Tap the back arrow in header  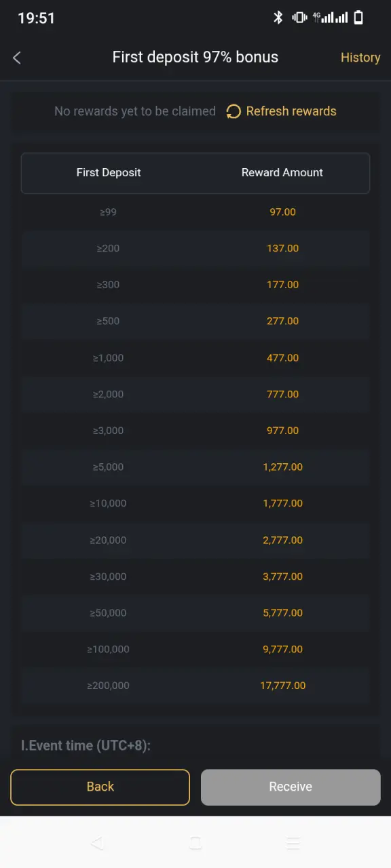click(17, 58)
